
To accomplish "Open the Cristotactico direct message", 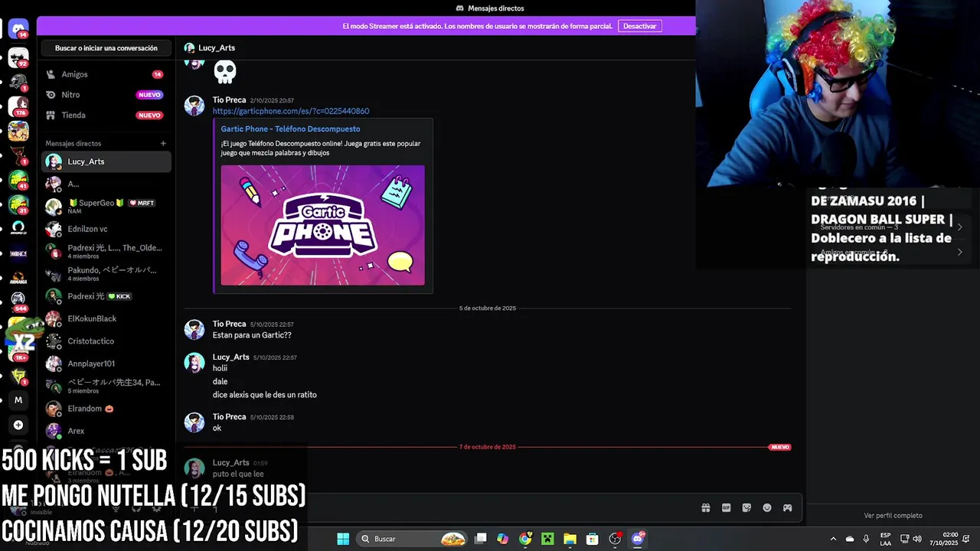I will tap(106, 341).
